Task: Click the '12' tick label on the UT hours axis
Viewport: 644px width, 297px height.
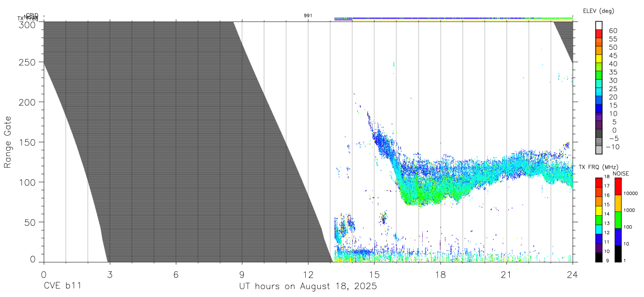Action: coord(308,274)
